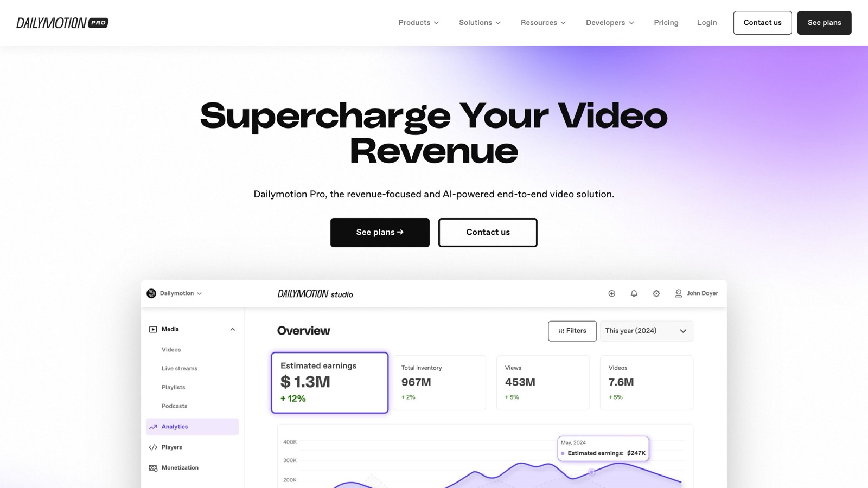The image size is (868, 488).
Task: Select Players in the sidebar
Action: tap(171, 447)
